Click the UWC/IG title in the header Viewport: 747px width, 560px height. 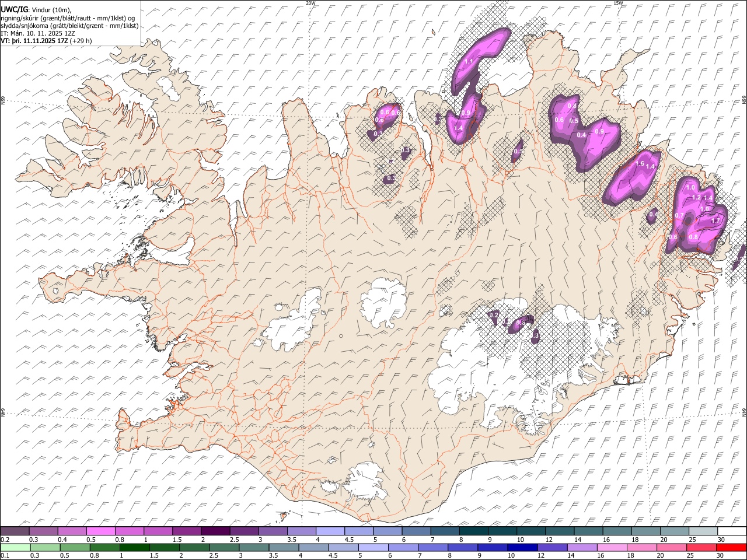(14, 9)
